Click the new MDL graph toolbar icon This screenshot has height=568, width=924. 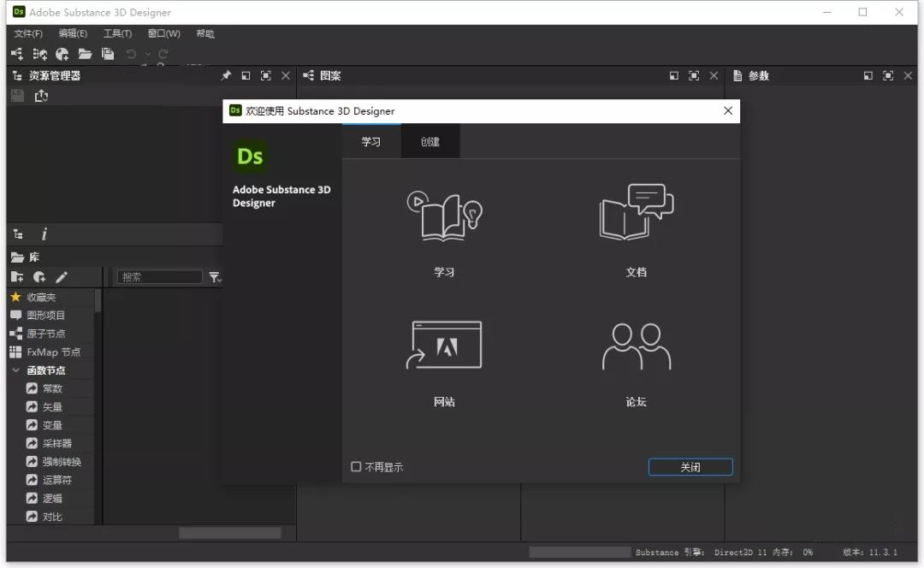pos(39,54)
